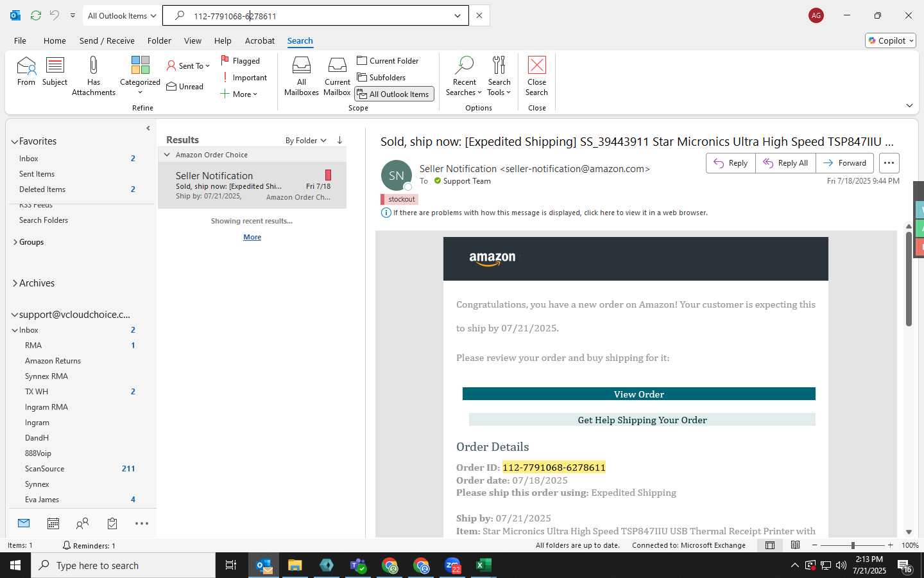924x578 pixels.
Task: Reverse sort order arrow in Results
Action: click(x=339, y=140)
